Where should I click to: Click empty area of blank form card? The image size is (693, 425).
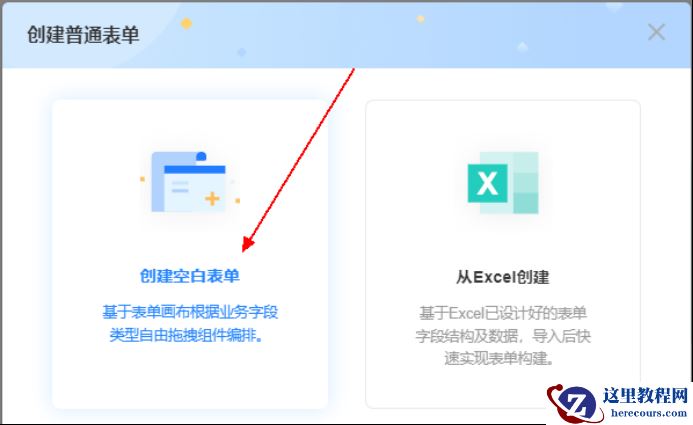190,380
